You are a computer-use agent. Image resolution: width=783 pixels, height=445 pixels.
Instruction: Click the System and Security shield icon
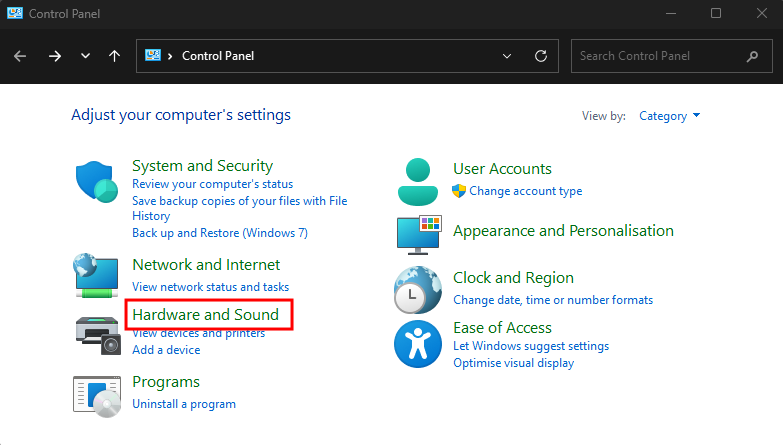pos(97,182)
